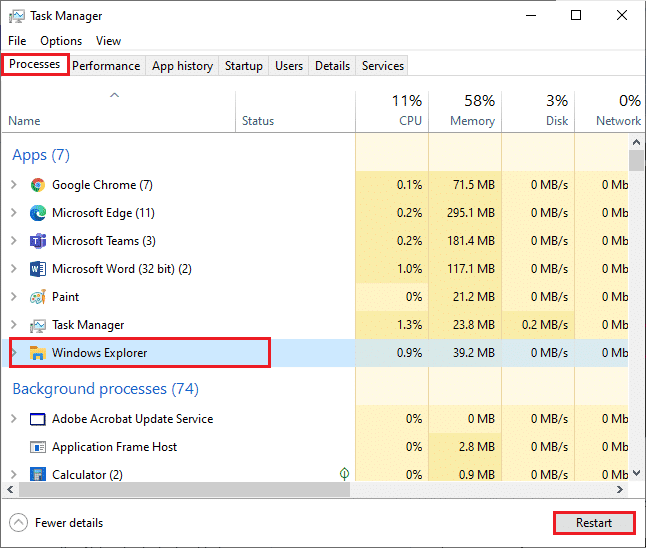Click the Background processes (74) heading
Screen dimensions: 646x548
click(x=105, y=389)
